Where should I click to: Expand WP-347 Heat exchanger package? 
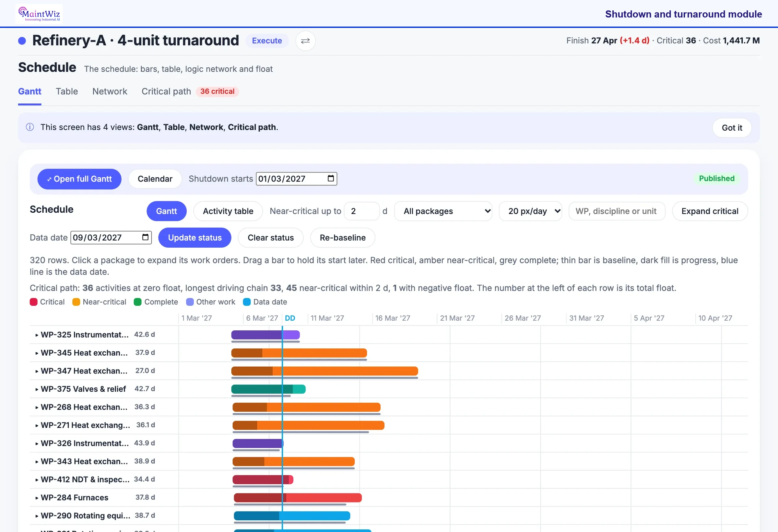37,371
